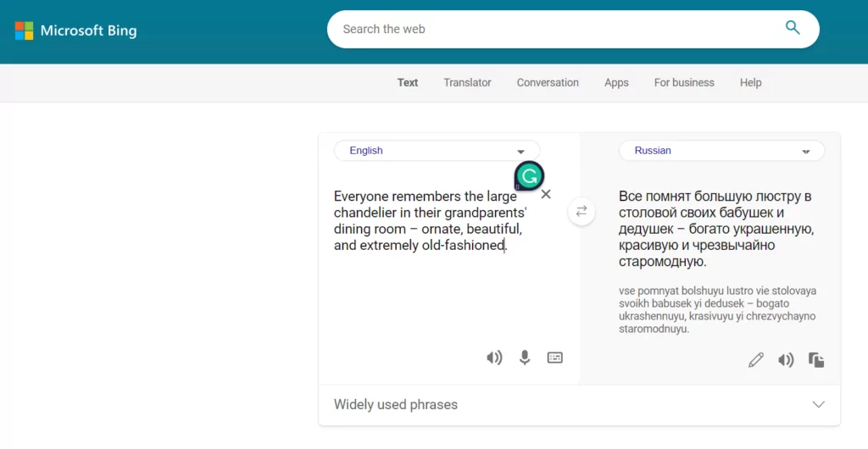Switch to the Translator tab
868x449 pixels.
point(467,82)
